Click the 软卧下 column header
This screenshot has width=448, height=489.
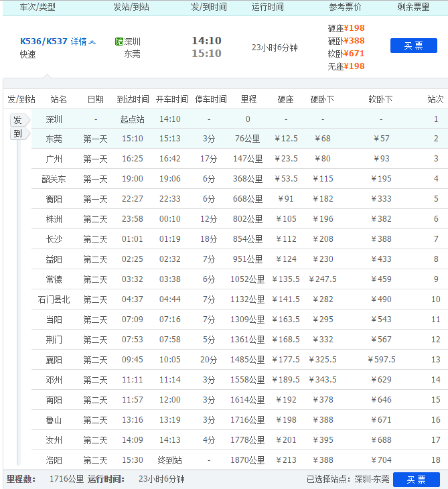380,99
